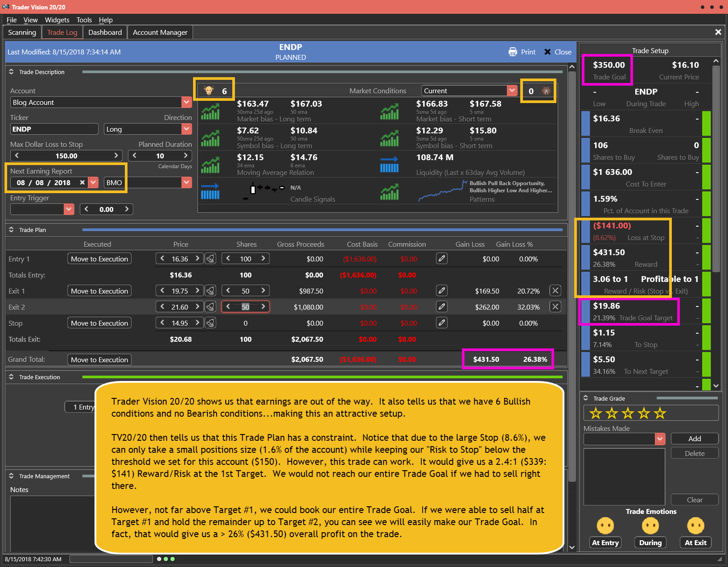Click the Trade Setup panel scrollbar
Viewport: 728px width, 567px height.
(x=716, y=169)
